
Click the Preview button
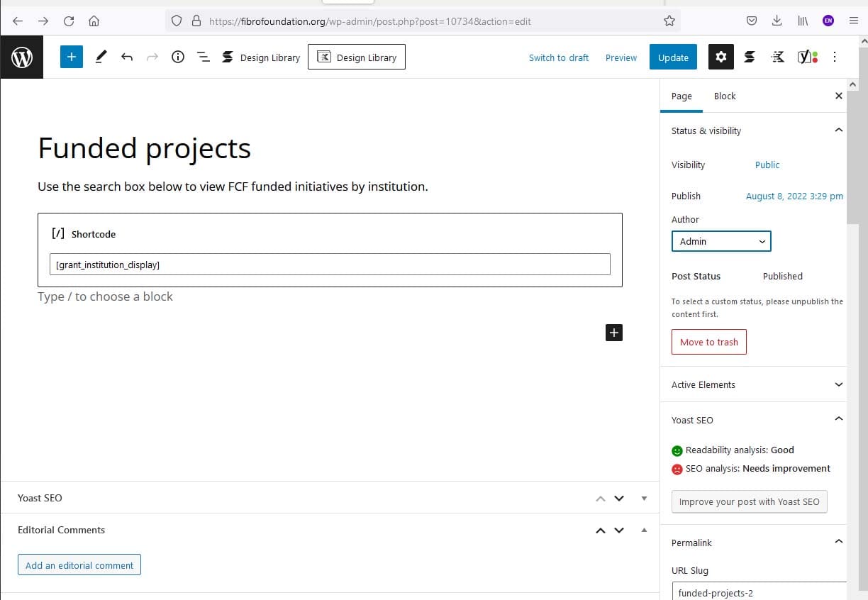coord(621,57)
